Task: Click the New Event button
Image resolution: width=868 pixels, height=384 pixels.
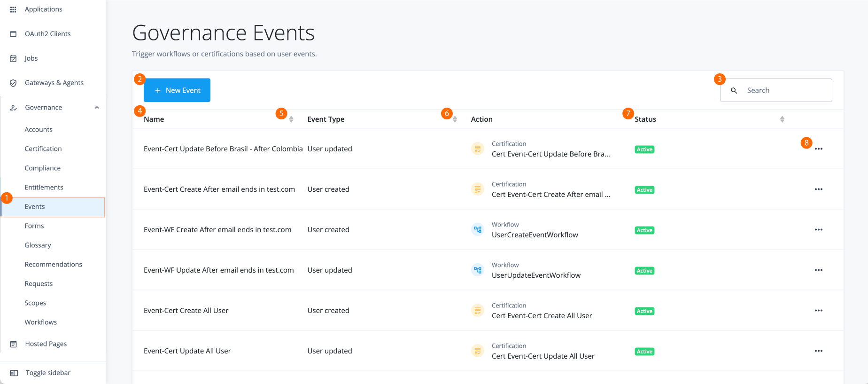Action: [x=177, y=90]
